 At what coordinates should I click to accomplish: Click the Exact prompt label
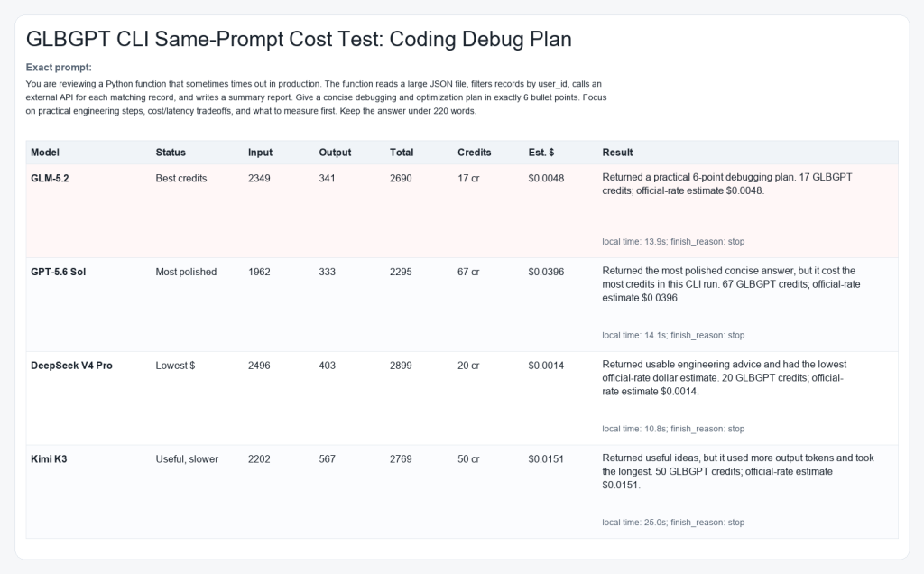59,67
